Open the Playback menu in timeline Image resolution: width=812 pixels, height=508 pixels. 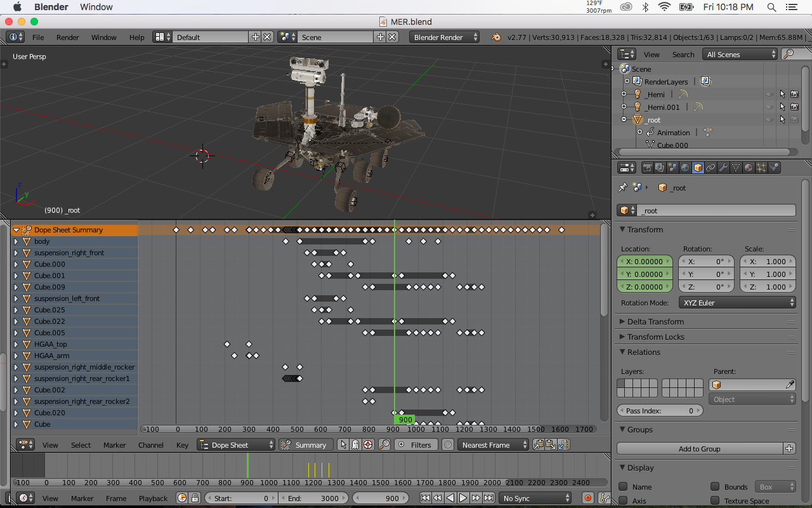click(153, 498)
